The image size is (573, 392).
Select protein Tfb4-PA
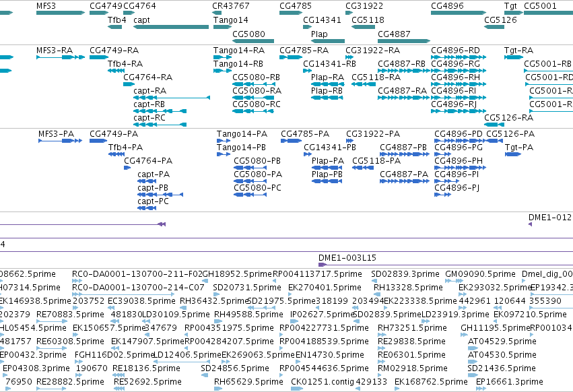[116, 154]
